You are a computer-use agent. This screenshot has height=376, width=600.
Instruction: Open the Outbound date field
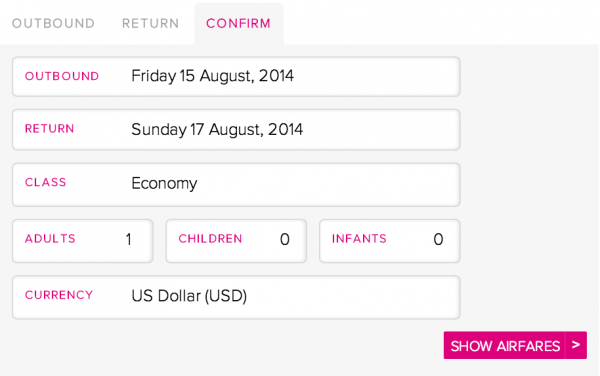tap(236, 77)
